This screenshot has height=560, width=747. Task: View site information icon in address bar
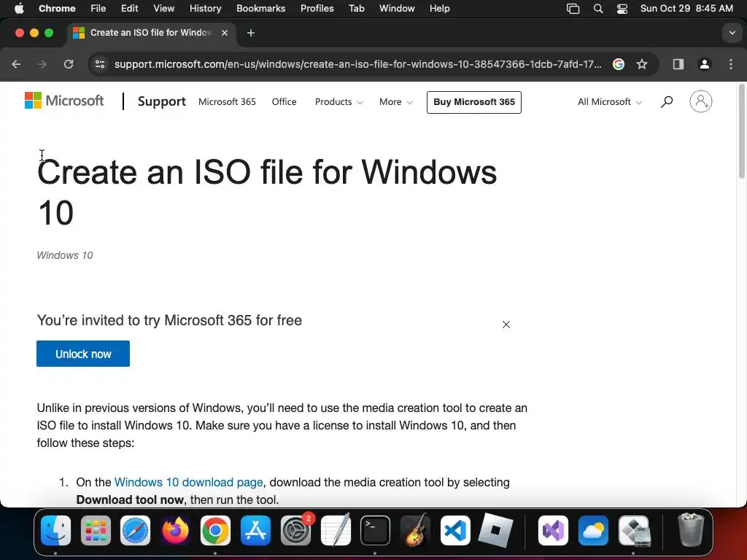[x=99, y=64]
